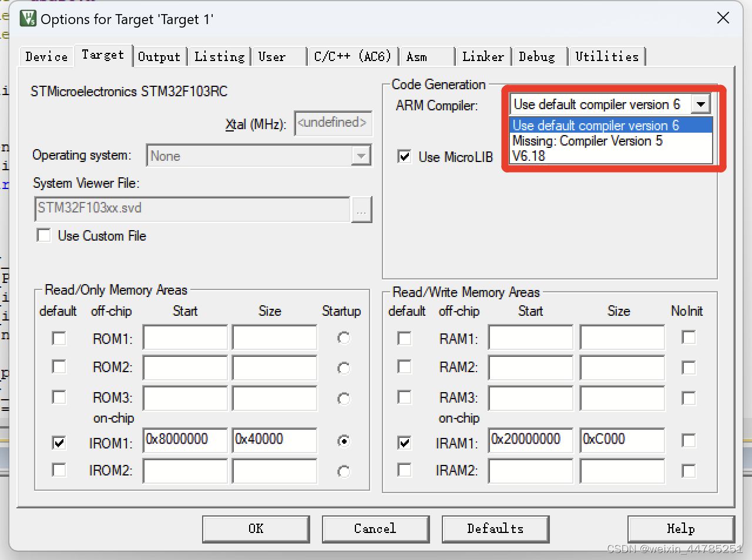Open the C/C++ (AC6) tab
The image size is (752, 560).
coord(352,56)
